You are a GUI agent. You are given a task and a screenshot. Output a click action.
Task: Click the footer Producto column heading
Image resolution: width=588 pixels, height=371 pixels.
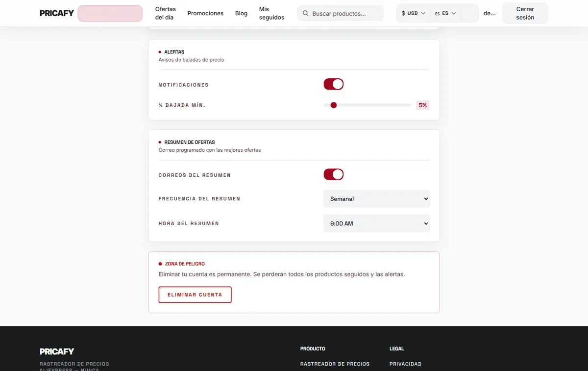pos(313,348)
